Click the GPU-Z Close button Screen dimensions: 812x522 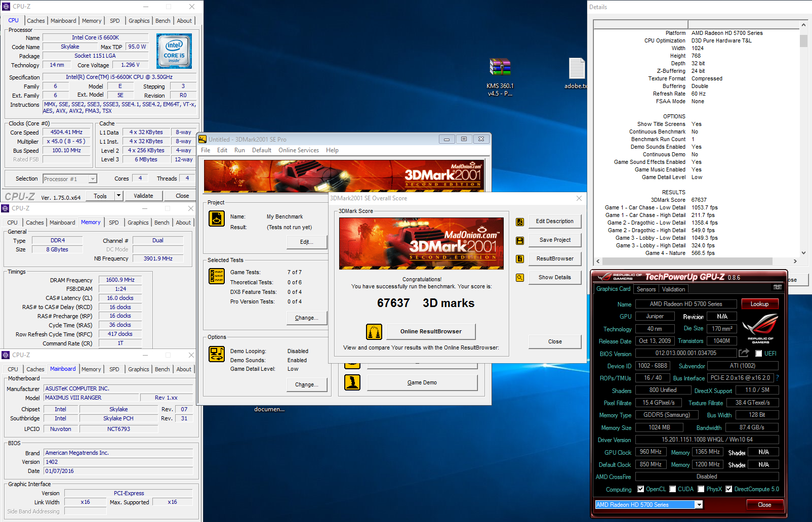pyautogui.click(x=764, y=505)
